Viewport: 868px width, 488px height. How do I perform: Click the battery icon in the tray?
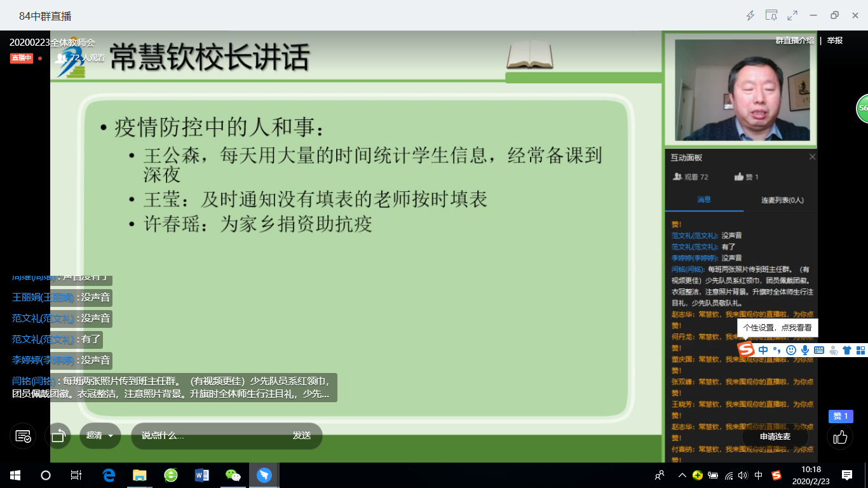tap(713, 475)
